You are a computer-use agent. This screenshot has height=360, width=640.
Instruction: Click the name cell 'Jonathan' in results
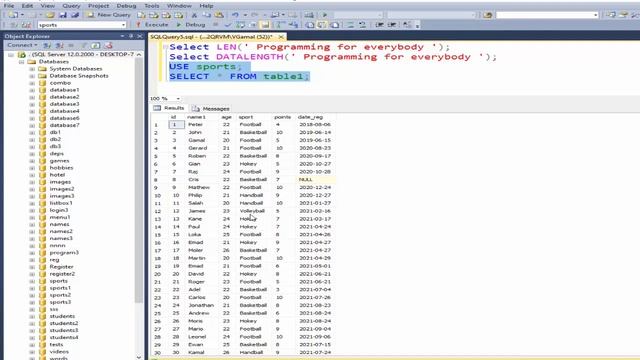[201, 305]
